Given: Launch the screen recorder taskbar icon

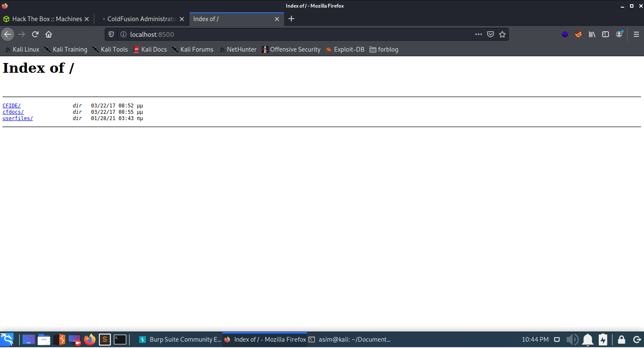Looking at the screenshot, I should click(74, 340).
